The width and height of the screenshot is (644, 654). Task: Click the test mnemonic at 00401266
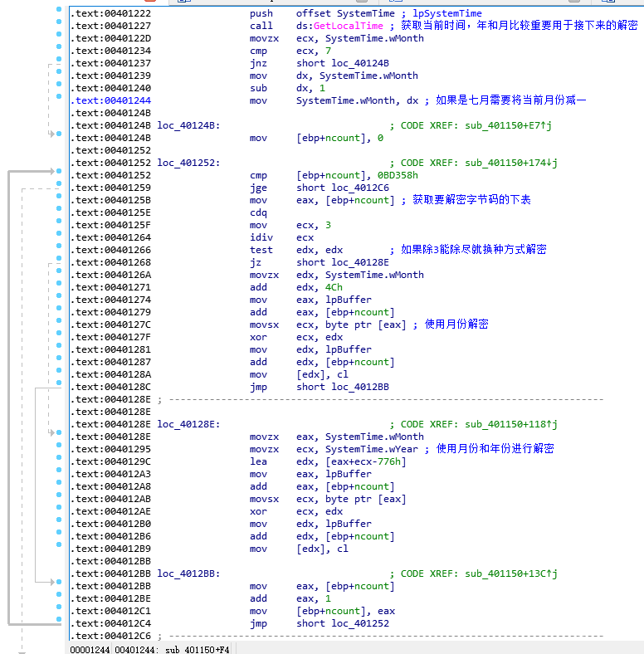(x=261, y=251)
